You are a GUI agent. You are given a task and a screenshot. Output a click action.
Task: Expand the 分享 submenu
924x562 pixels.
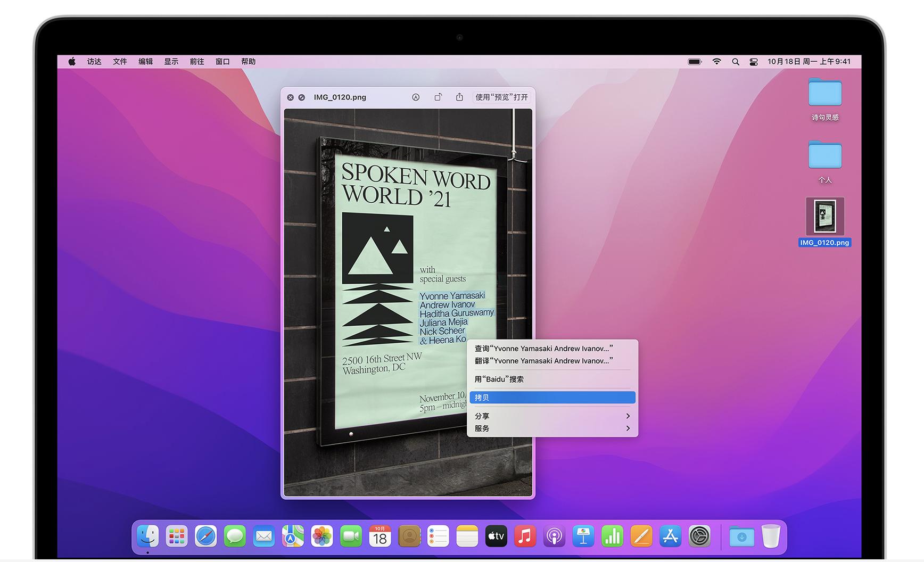552,416
